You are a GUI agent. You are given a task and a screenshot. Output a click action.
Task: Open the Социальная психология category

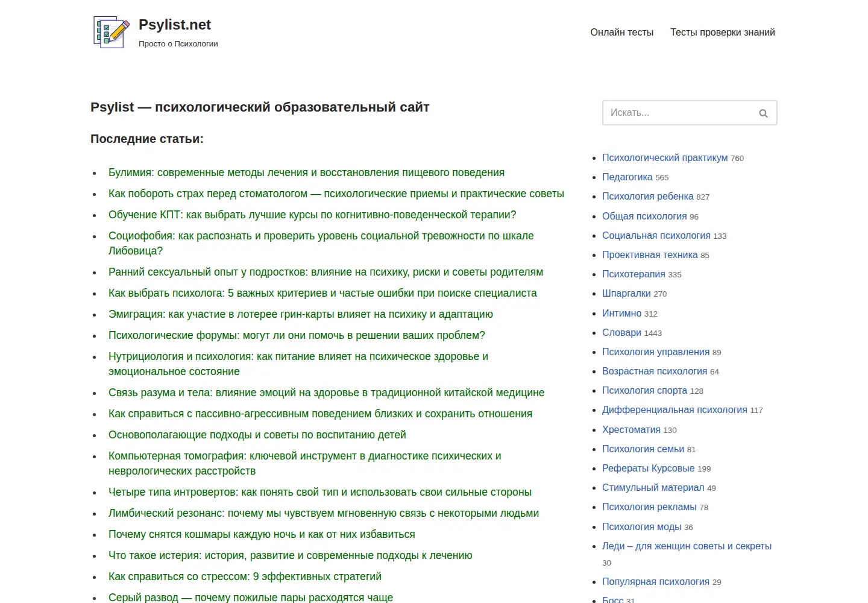click(656, 235)
